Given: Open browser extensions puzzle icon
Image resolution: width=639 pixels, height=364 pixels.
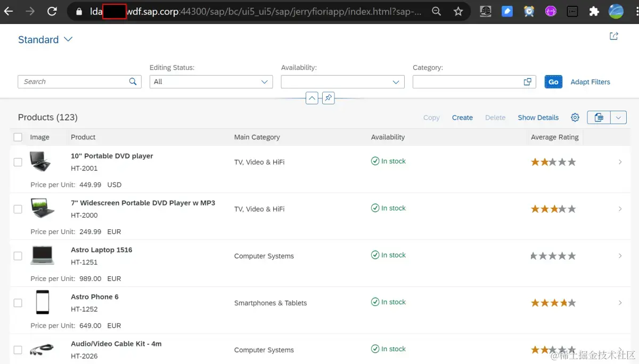Looking at the screenshot, I should pos(594,11).
